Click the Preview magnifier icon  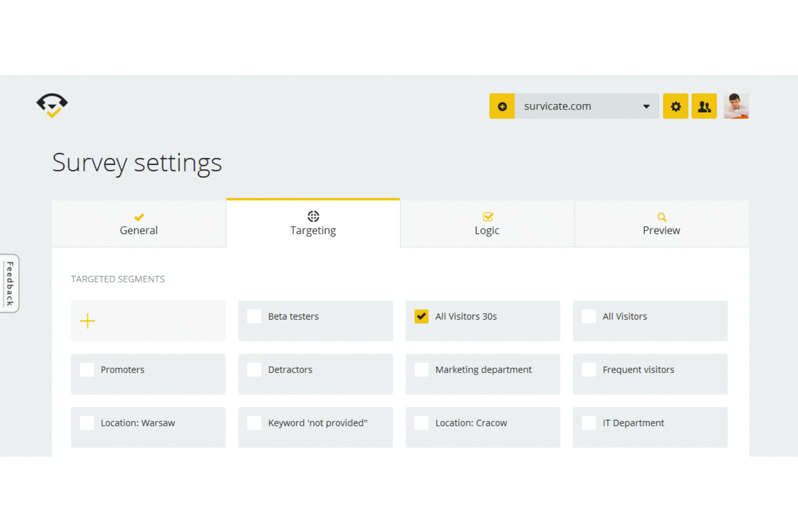[661, 216]
